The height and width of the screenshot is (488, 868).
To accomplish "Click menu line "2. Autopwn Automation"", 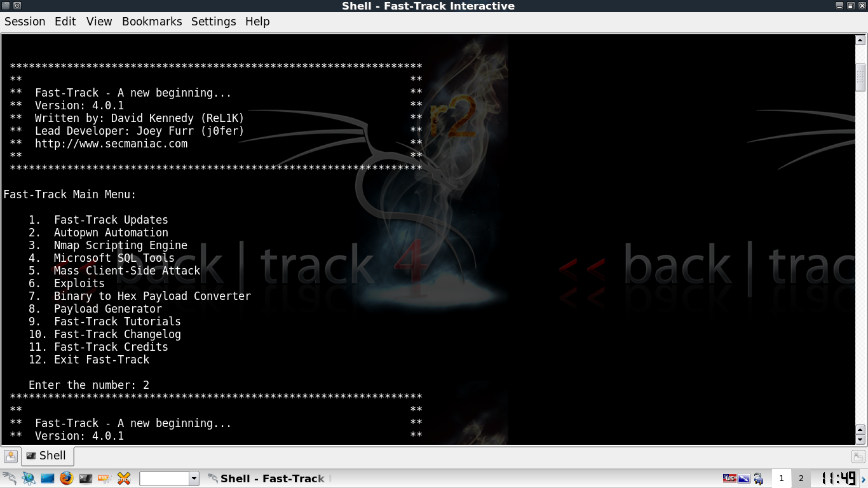I will point(98,233).
